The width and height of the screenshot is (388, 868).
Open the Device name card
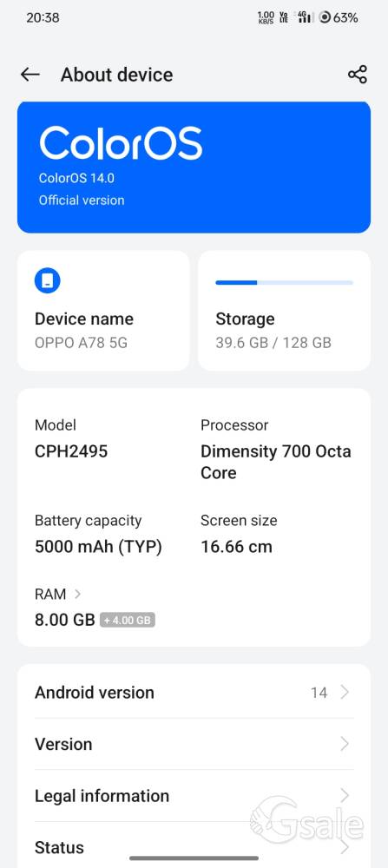103,311
